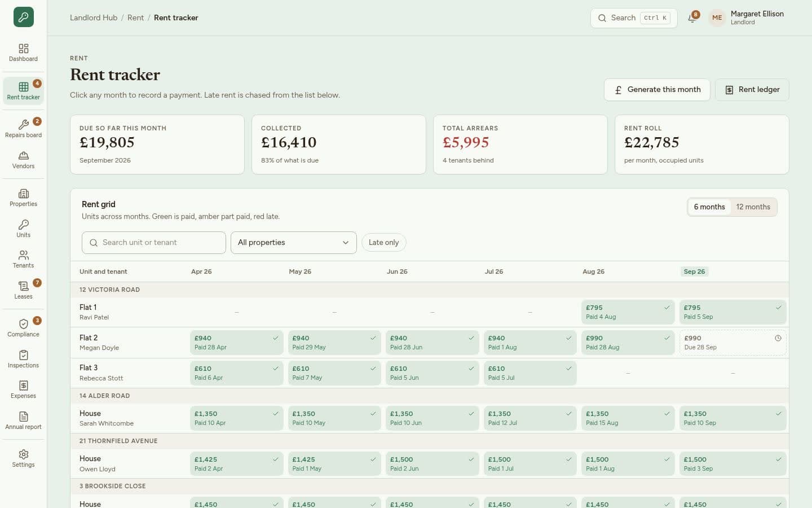Click the Collected £16,410 card

[x=339, y=144]
